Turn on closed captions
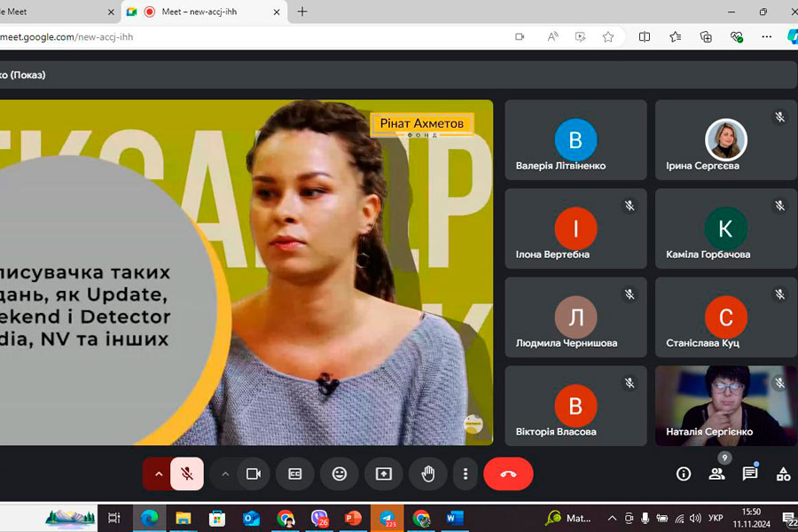The width and height of the screenshot is (798, 532). click(x=295, y=473)
